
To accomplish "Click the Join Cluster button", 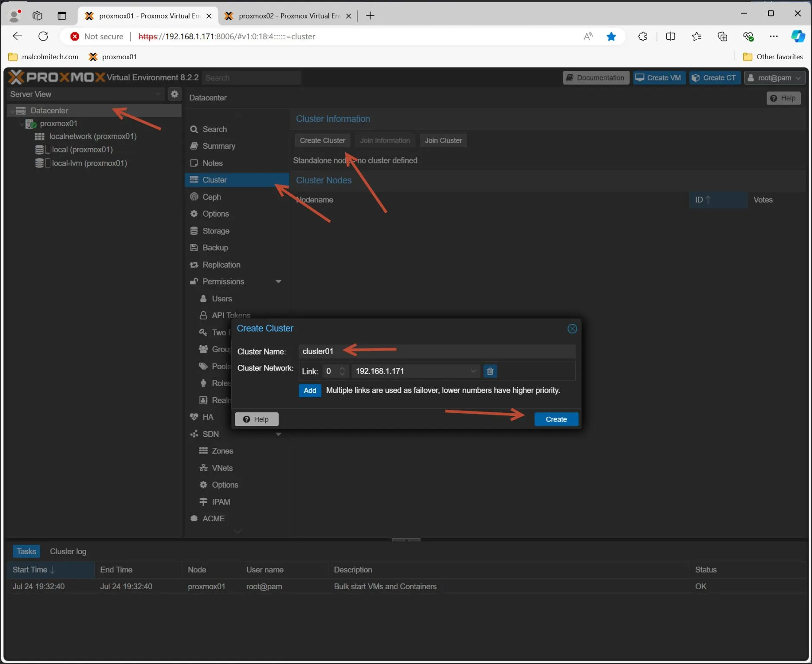I will 443,140.
